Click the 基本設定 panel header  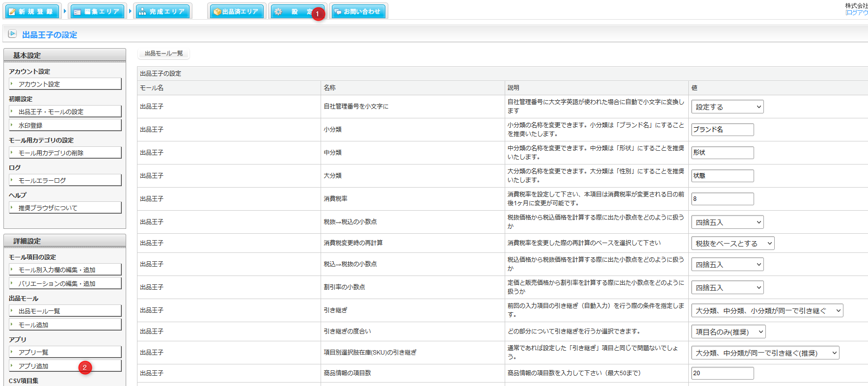pyautogui.click(x=65, y=55)
